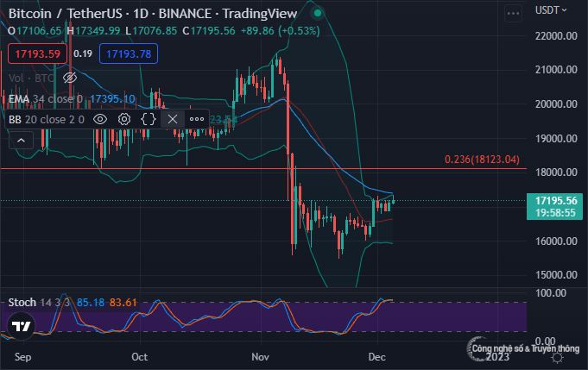The image size is (588, 370).
Task: Click the current price label 17195.56
Action: (555, 200)
